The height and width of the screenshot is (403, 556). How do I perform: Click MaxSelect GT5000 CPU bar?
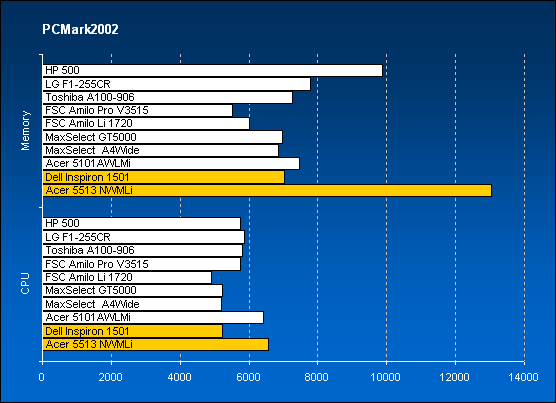pyautogui.click(x=133, y=290)
